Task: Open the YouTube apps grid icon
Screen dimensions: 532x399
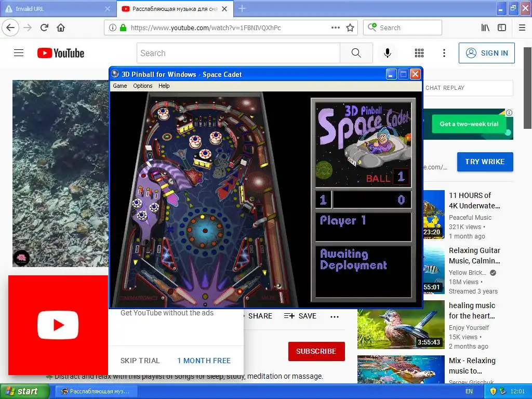Action: click(419, 53)
